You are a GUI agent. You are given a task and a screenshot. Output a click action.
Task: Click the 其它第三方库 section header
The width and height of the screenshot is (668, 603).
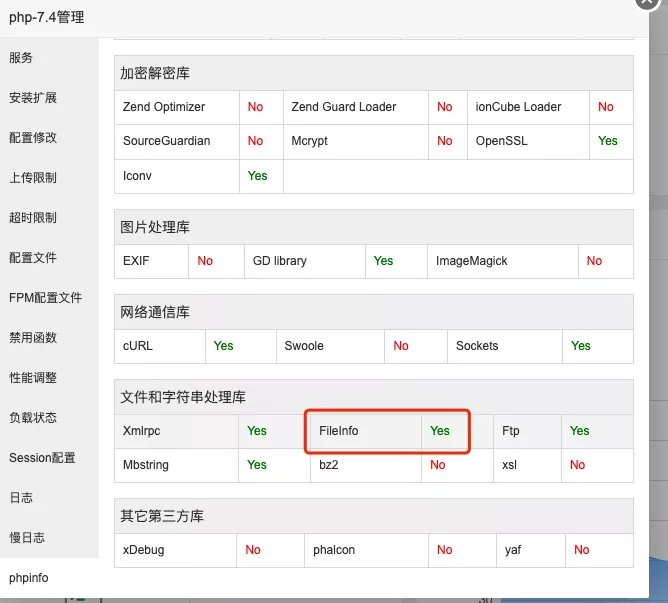[x=374, y=516]
